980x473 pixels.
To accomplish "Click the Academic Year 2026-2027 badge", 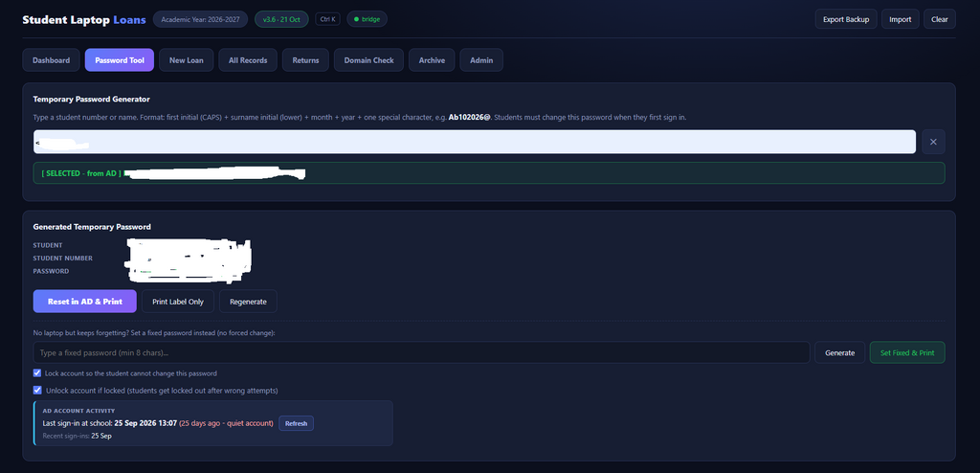I will pyautogui.click(x=200, y=19).
